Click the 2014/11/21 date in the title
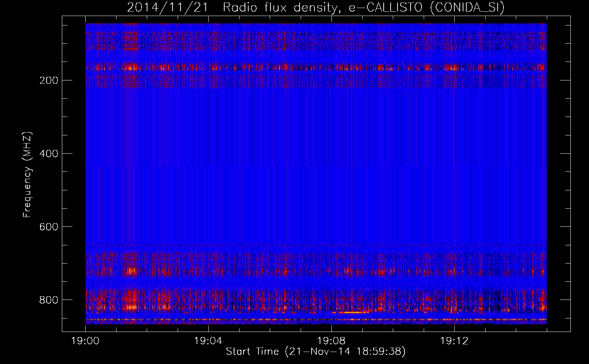This screenshot has height=364, width=589. pos(167,8)
